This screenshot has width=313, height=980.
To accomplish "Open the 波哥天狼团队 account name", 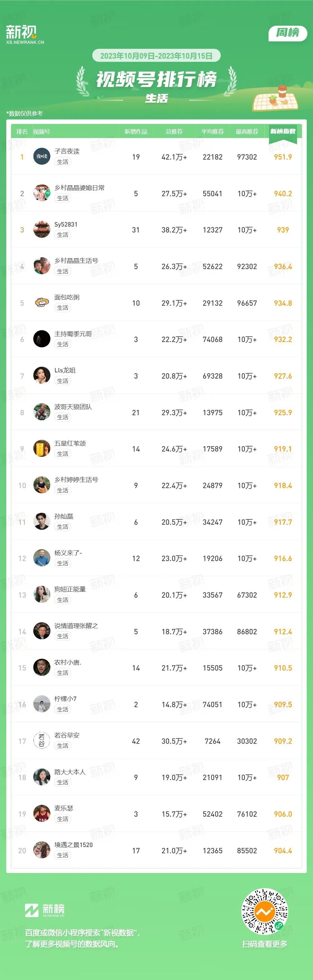I will (73, 407).
